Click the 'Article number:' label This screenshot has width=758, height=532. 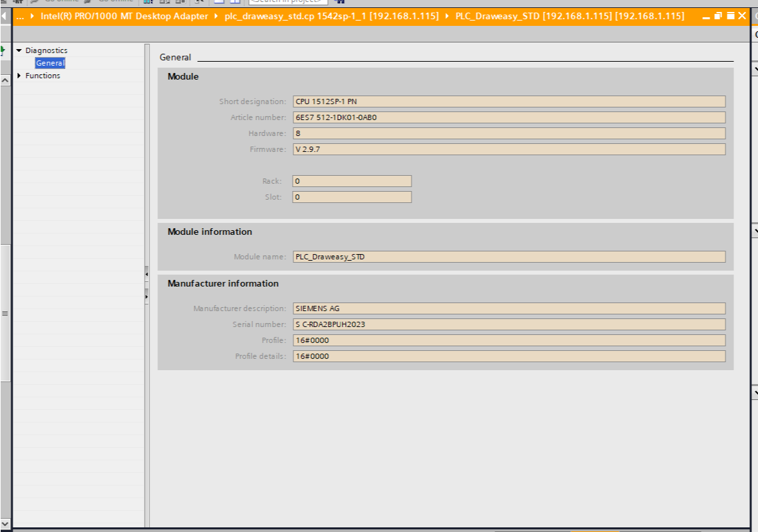point(258,117)
